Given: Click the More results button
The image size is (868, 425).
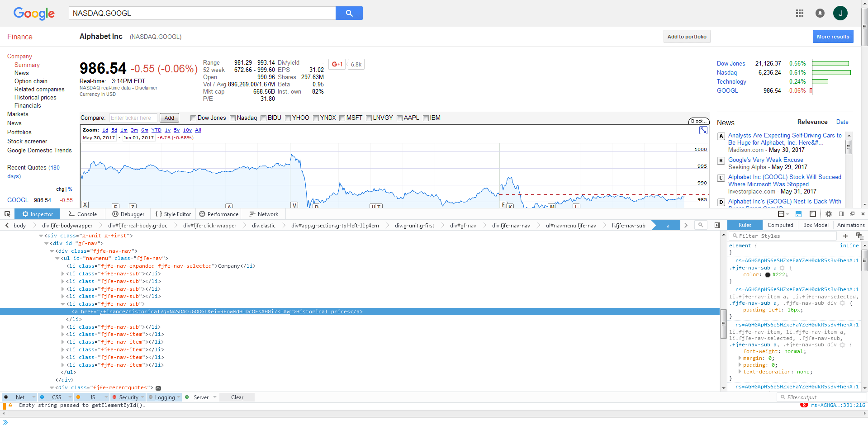Looking at the screenshot, I should 833,37.
